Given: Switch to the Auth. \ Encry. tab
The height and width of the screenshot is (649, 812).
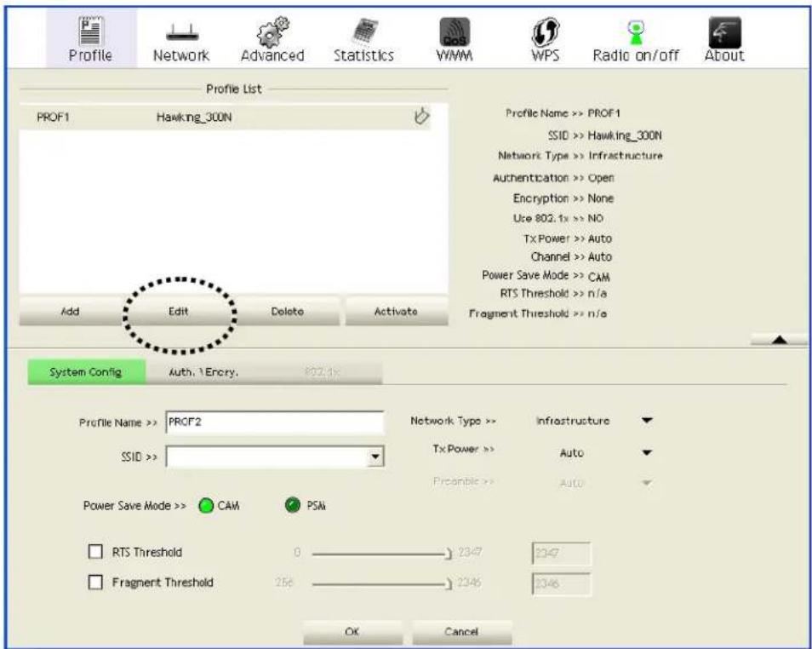Looking at the screenshot, I should click(203, 372).
